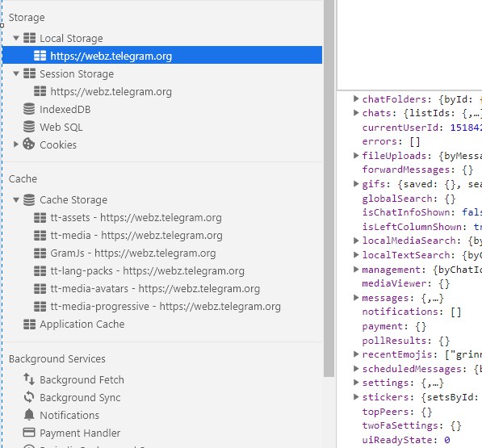Open tt-media-progressive cache entry
The image size is (482, 448).
coord(166,307)
